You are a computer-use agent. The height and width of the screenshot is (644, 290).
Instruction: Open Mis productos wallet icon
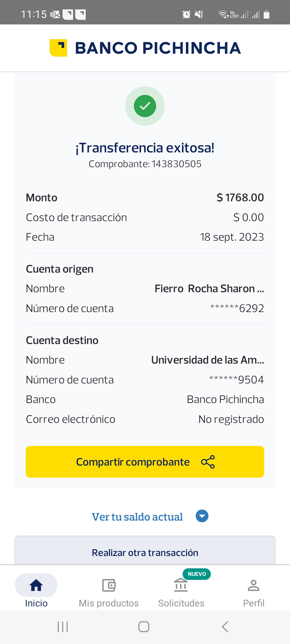pyautogui.click(x=109, y=585)
